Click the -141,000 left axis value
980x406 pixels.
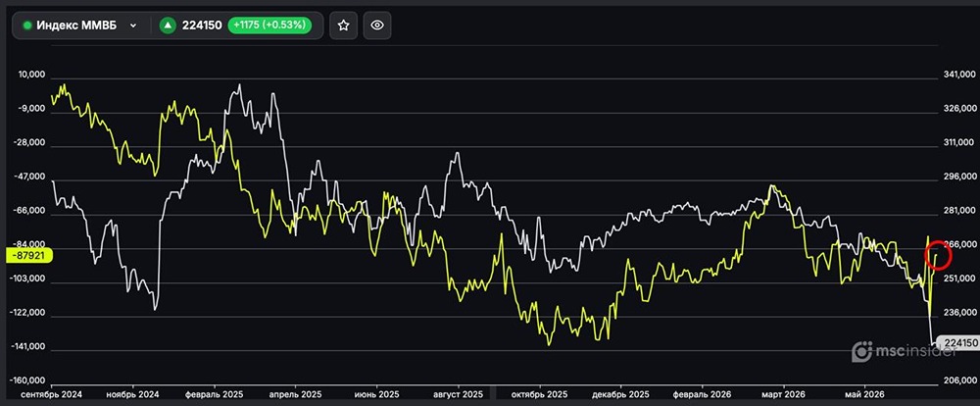29,346
